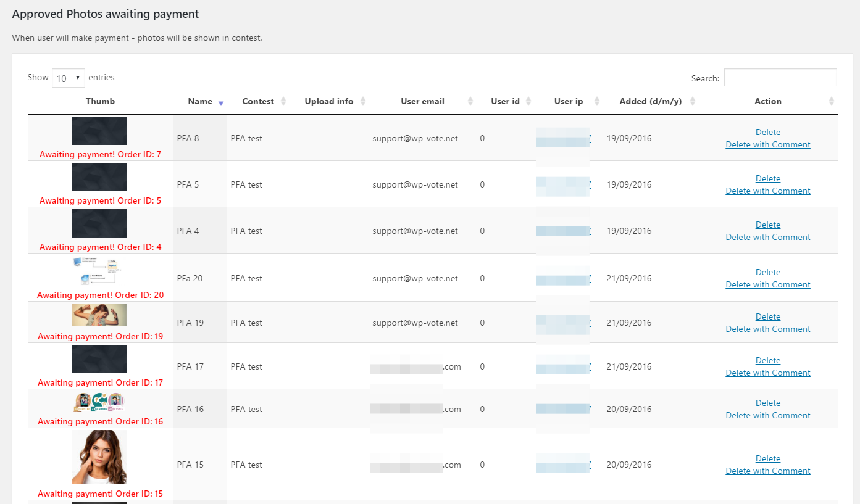
Task: Delete the PFA 17 photo entry
Action: [768, 360]
